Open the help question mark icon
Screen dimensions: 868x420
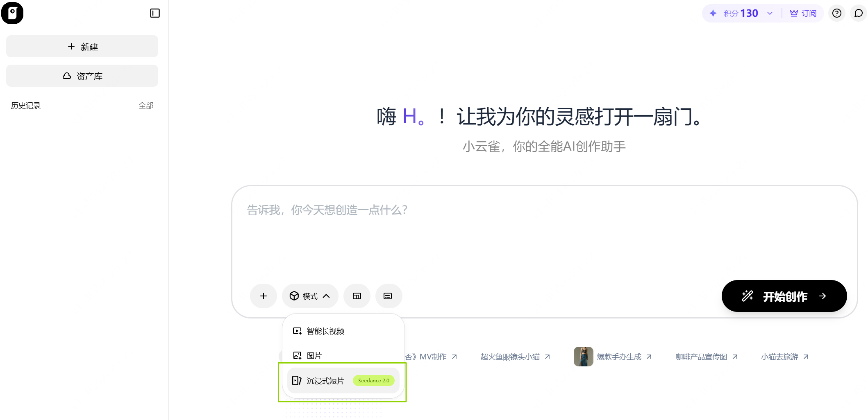point(836,13)
